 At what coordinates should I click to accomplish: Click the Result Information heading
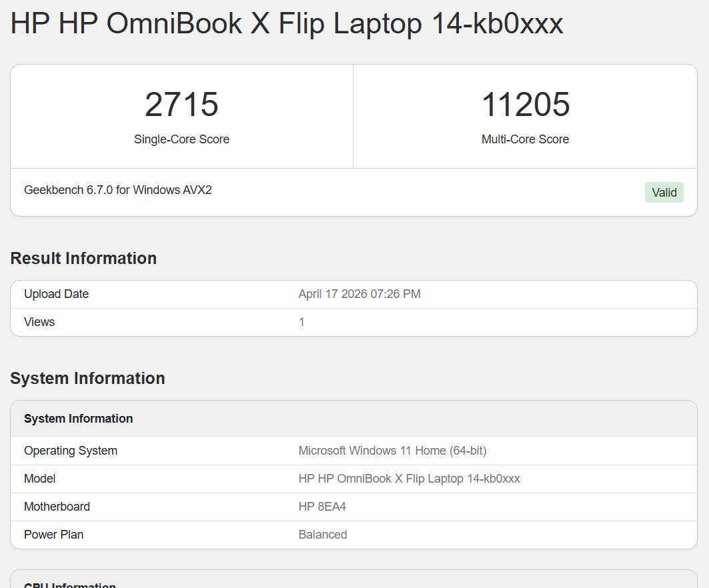click(x=83, y=258)
